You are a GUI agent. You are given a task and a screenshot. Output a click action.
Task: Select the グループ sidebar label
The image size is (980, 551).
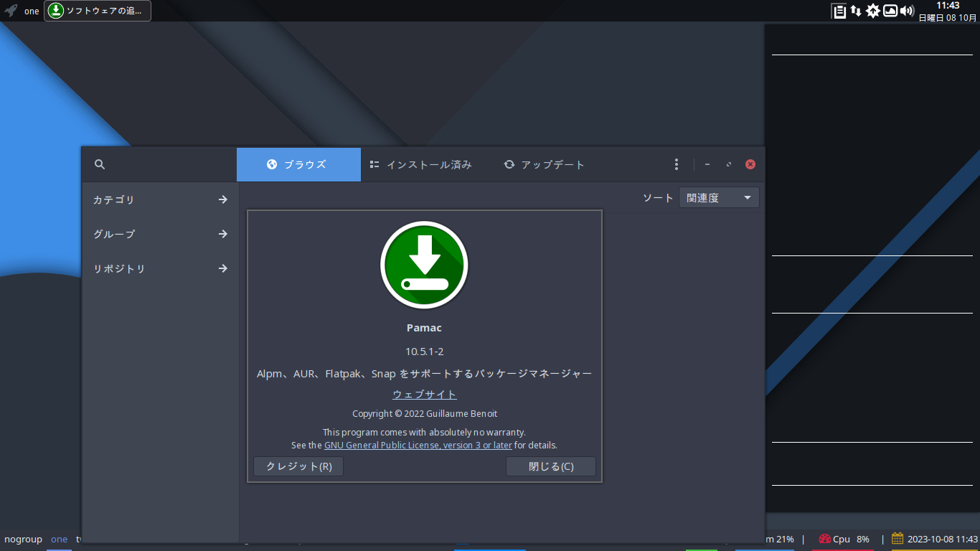pyautogui.click(x=114, y=234)
